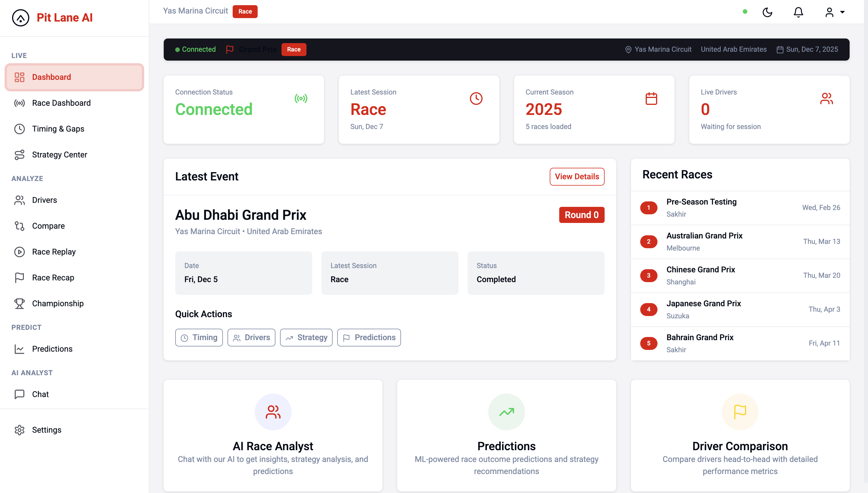Viewport: 868px width, 493px height.
Task: Open the Strategy quick action
Action: coord(306,337)
